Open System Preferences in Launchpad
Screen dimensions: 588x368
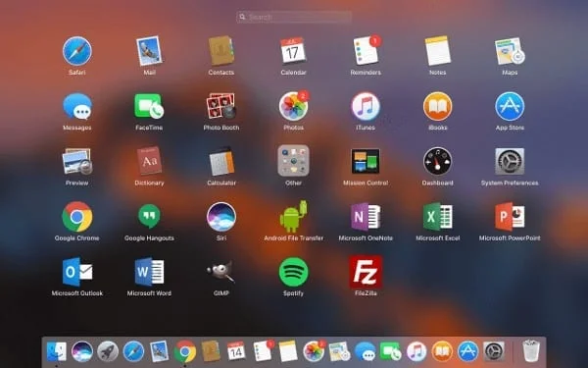[x=510, y=162]
